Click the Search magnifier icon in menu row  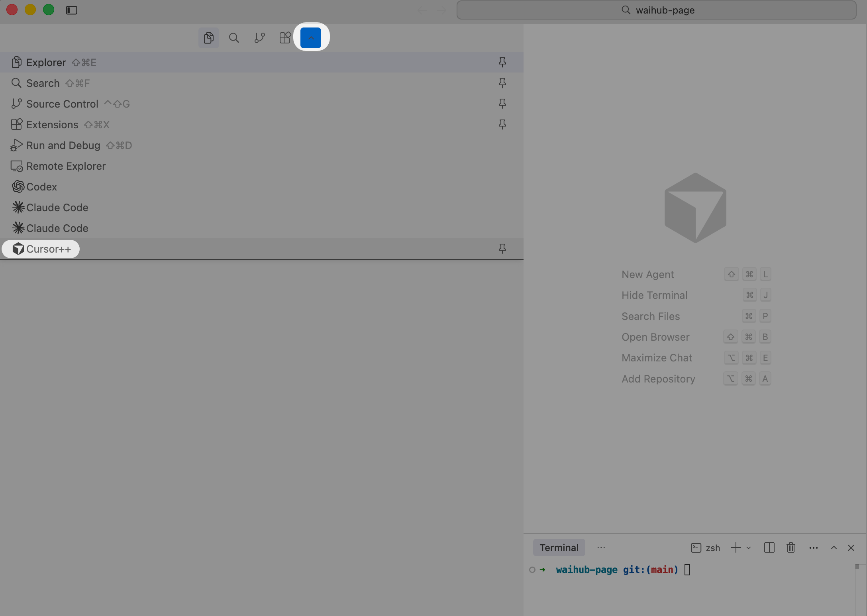16,83
